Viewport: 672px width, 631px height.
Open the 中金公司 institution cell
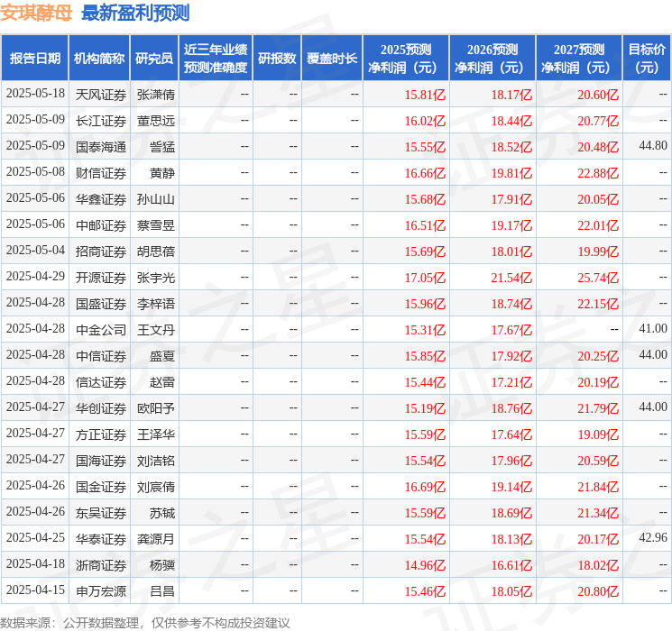point(101,330)
